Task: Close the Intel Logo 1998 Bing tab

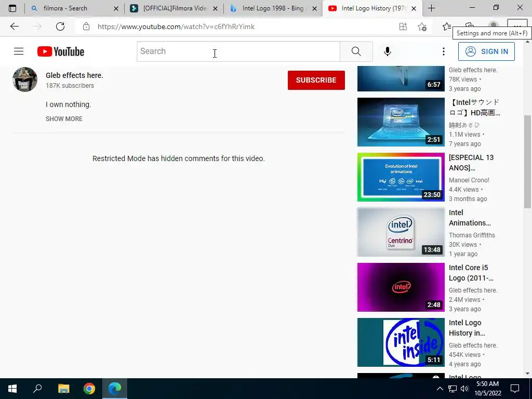Action: pos(314,8)
